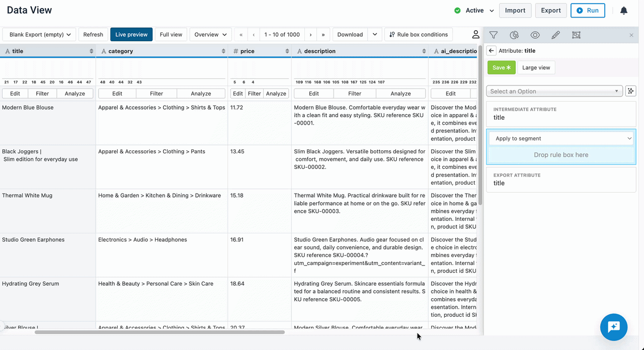This screenshot has height=350, width=644.
Task: Select the pencil edit icon
Action: click(555, 35)
